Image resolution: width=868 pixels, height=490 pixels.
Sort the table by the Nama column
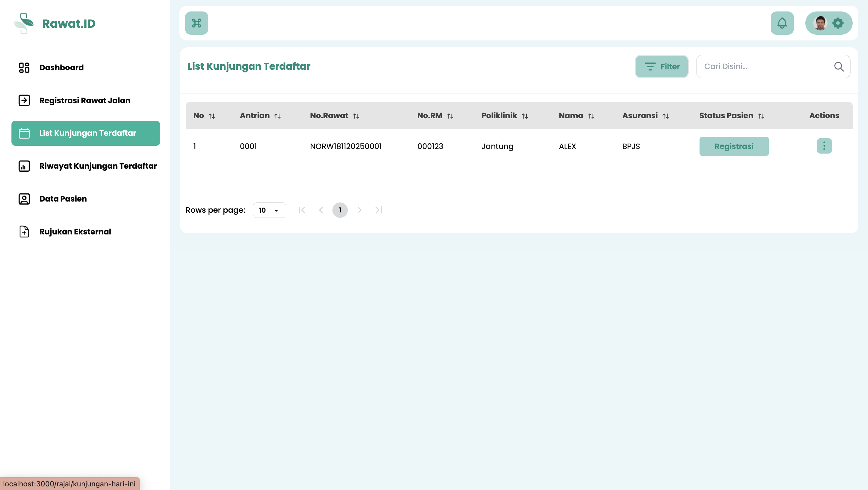tap(591, 116)
